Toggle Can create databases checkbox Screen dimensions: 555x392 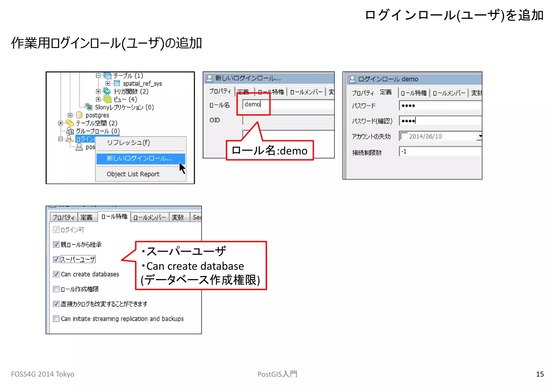[x=56, y=274]
